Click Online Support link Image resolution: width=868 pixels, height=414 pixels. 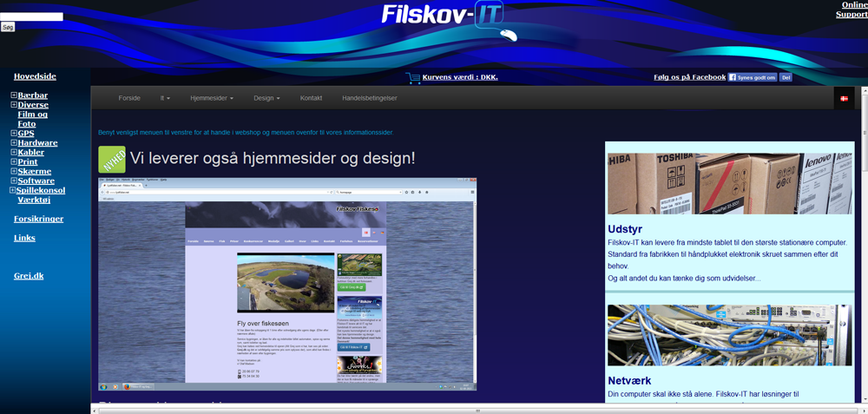click(x=852, y=10)
